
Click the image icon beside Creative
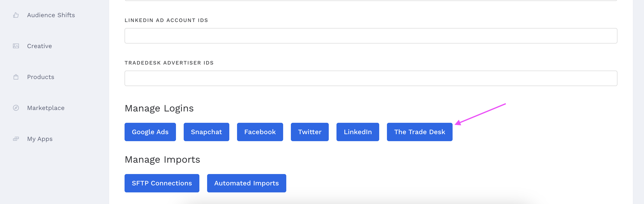pyautogui.click(x=16, y=46)
